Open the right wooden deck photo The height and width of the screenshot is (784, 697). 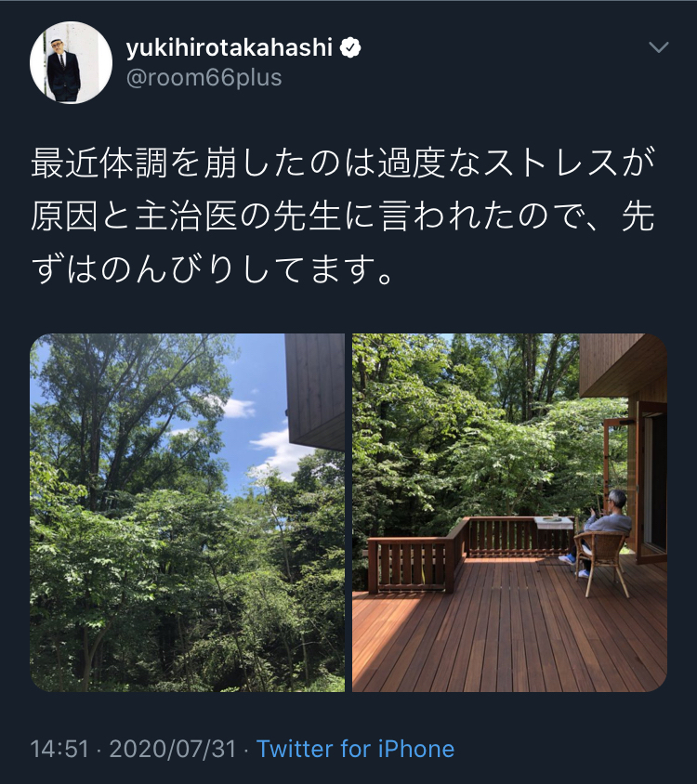509,513
